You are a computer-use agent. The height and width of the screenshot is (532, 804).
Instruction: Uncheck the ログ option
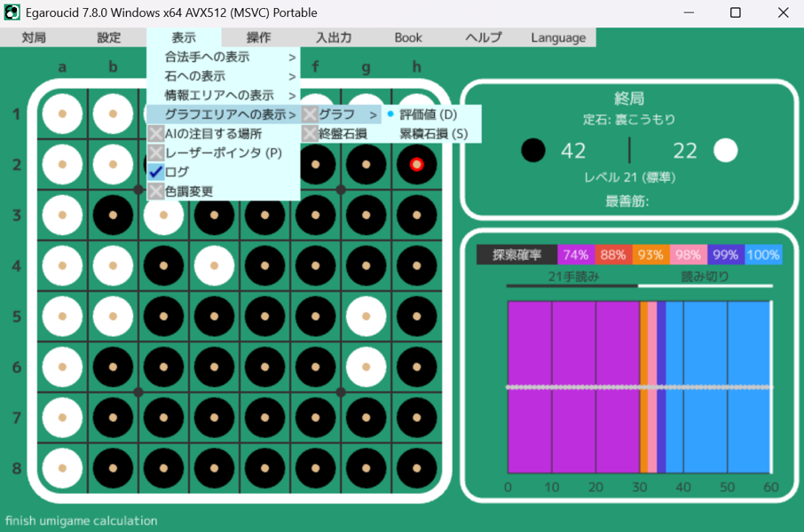pyautogui.click(x=156, y=172)
